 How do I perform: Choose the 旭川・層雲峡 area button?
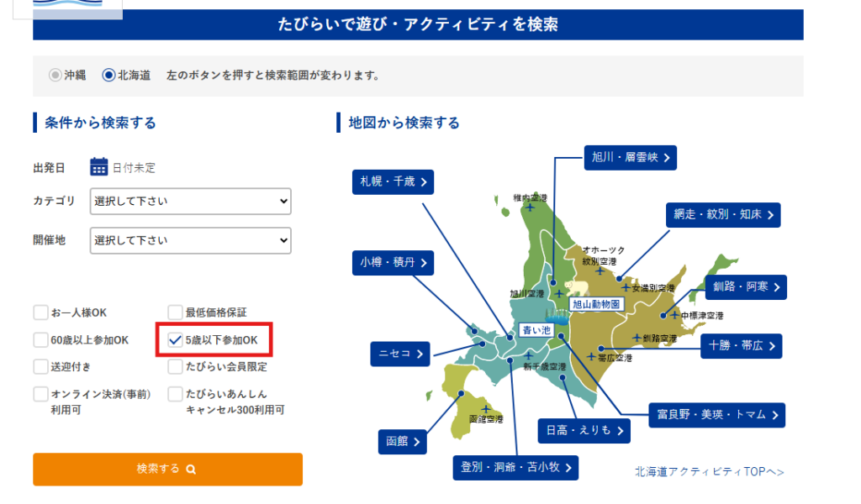coord(631,158)
